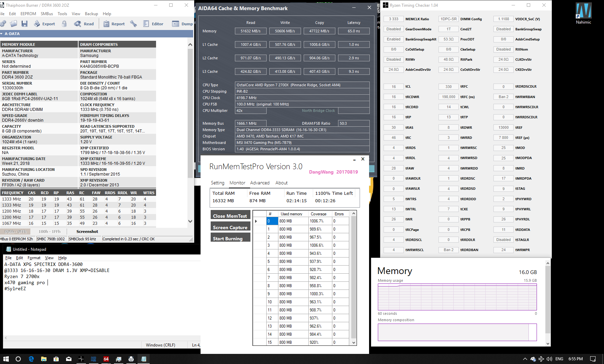
Task: Click the blue Chinese-character RunMemTestPro taskbar icon
Action: (94, 359)
